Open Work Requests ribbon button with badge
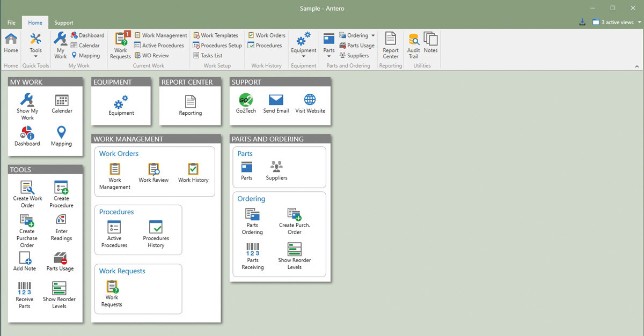644x336 pixels. pos(120,46)
